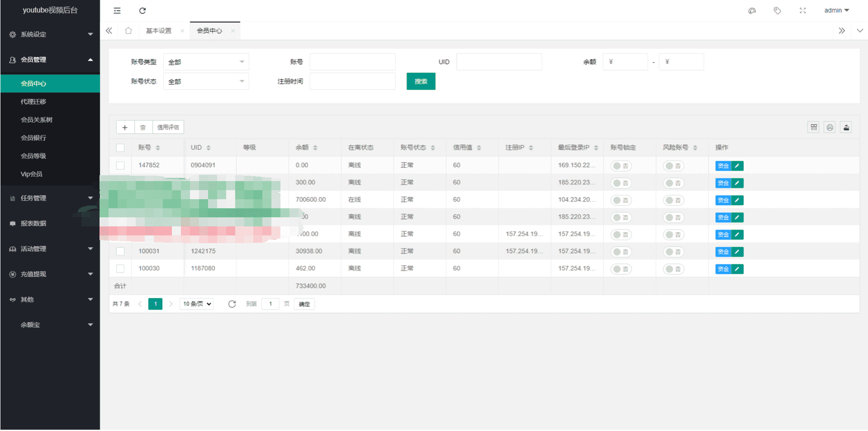Image resolution: width=868 pixels, height=431 pixels.
Task: Open the theme palette icon
Action: pyautogui.click(x=752, y=10)
